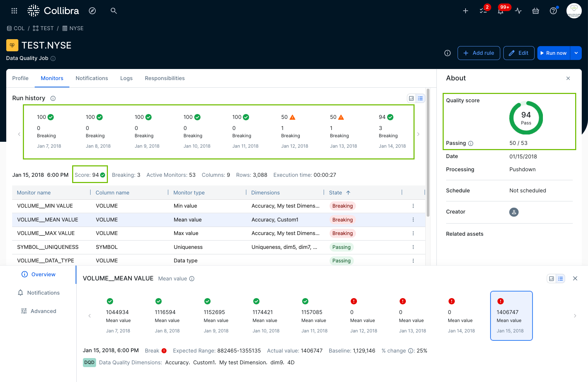Open the data basket icon

[536, 11]
